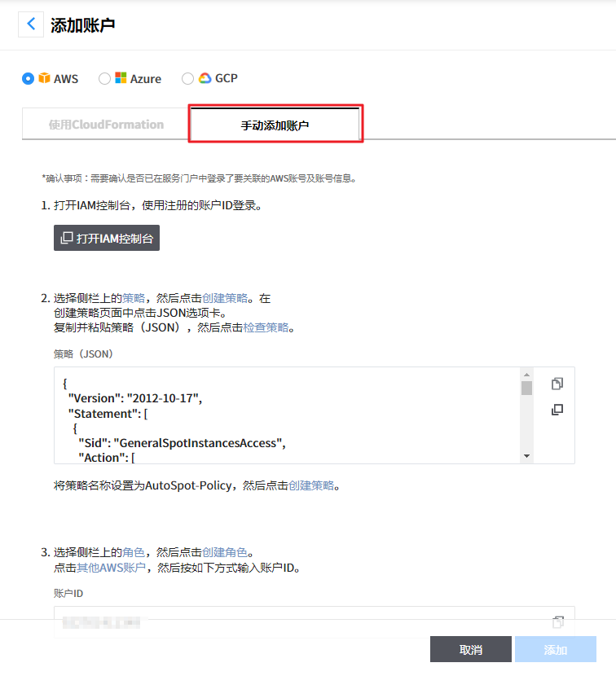Select the AWS radio button

tap(29, 79)
